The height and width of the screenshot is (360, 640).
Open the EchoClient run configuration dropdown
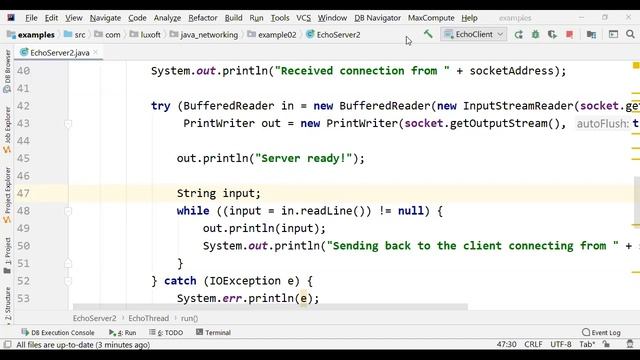[474, 35]
